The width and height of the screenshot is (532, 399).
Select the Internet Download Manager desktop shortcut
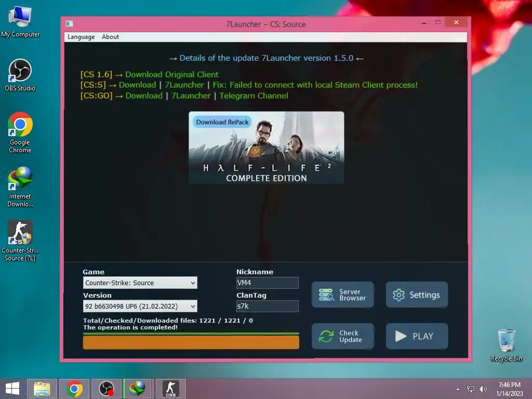(x=20, y=187)
